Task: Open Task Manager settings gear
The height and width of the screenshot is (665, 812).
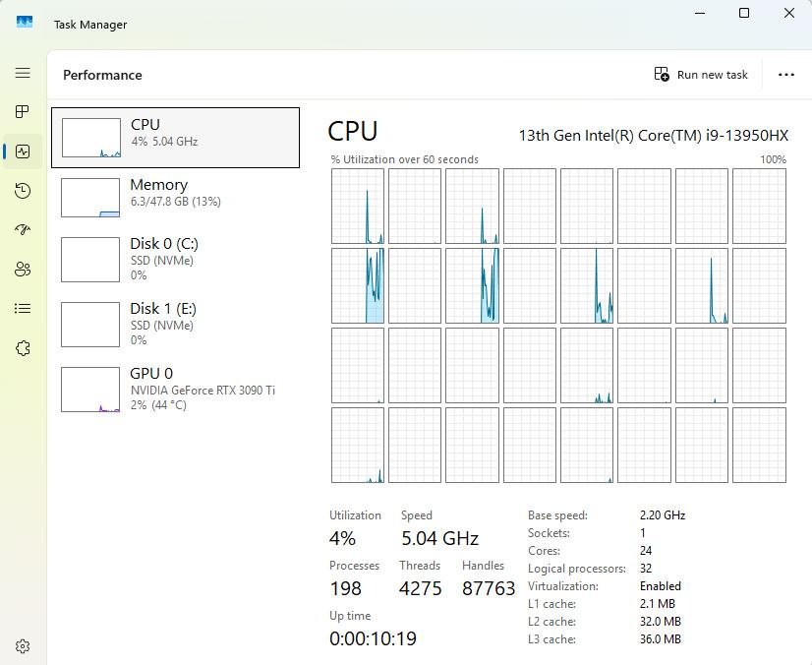Action: (23, 646)
